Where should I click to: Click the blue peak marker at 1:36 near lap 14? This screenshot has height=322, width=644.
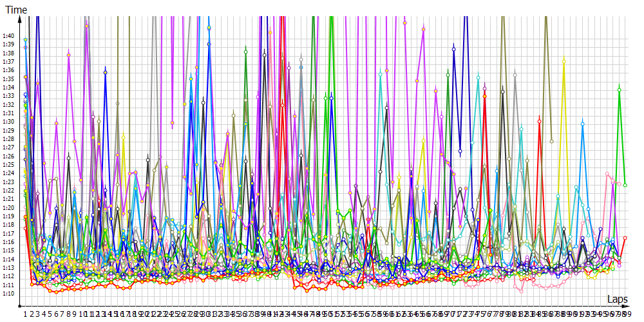105,72
